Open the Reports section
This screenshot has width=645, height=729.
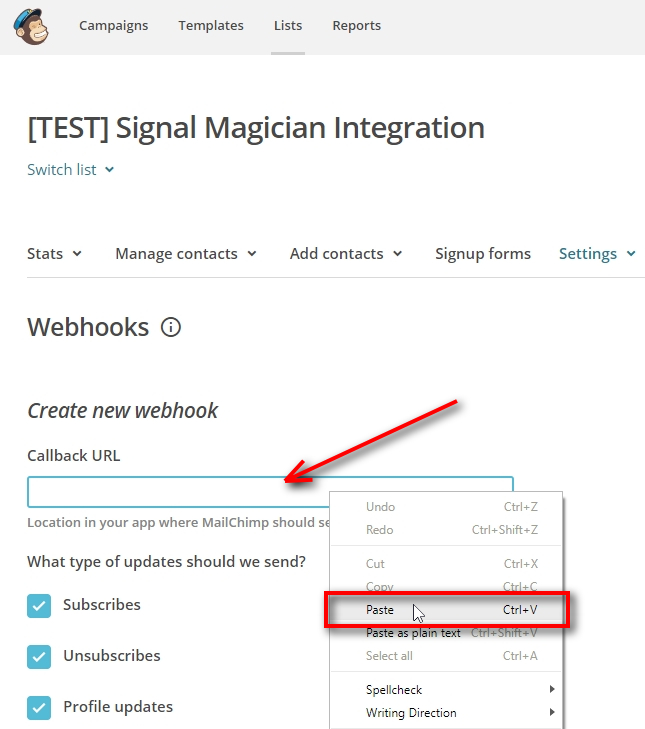pyautogui.click(x=356, y=26)
